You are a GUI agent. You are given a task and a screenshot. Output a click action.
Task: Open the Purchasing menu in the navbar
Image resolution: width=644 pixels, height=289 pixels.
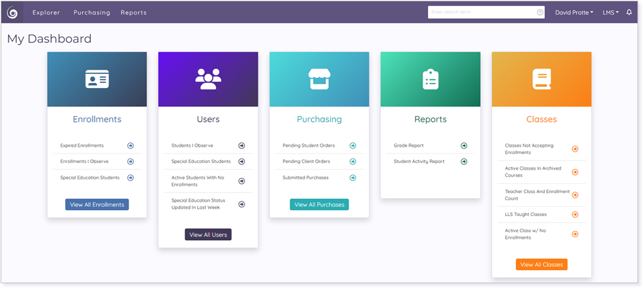click(91, 12)
